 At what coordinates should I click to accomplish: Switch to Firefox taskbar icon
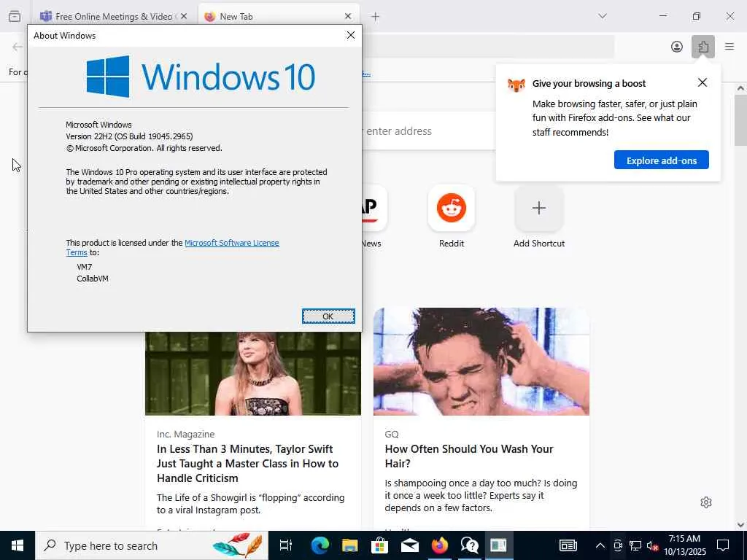pos(440,545)
